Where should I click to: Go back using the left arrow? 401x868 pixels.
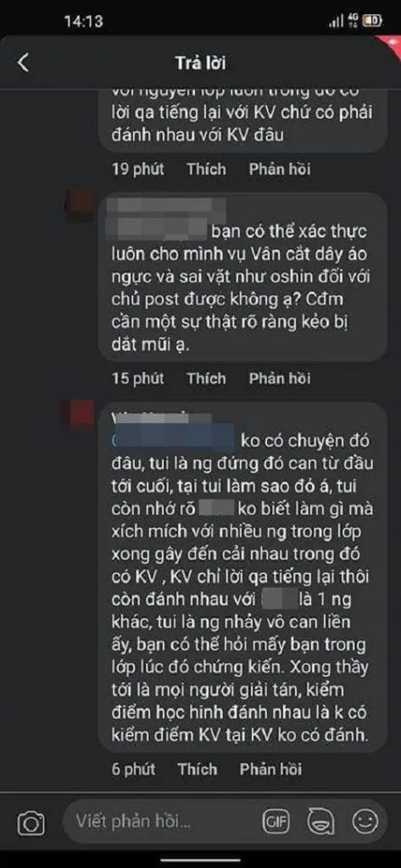23,63
